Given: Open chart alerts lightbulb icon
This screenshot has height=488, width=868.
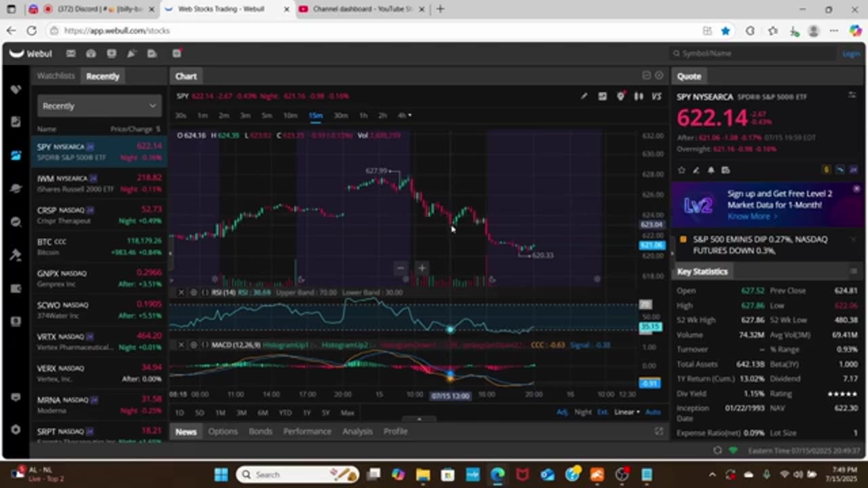Looking at the screenshot, I should (620, 96).
